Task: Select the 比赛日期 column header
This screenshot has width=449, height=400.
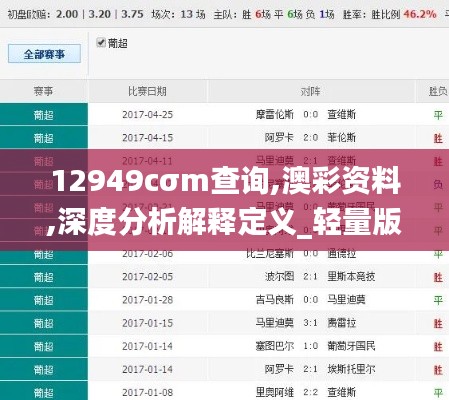Action: click(147, 91)
